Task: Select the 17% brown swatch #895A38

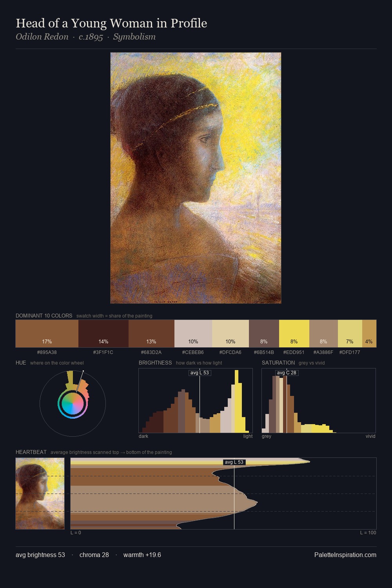Action: [x=47, y=334]
